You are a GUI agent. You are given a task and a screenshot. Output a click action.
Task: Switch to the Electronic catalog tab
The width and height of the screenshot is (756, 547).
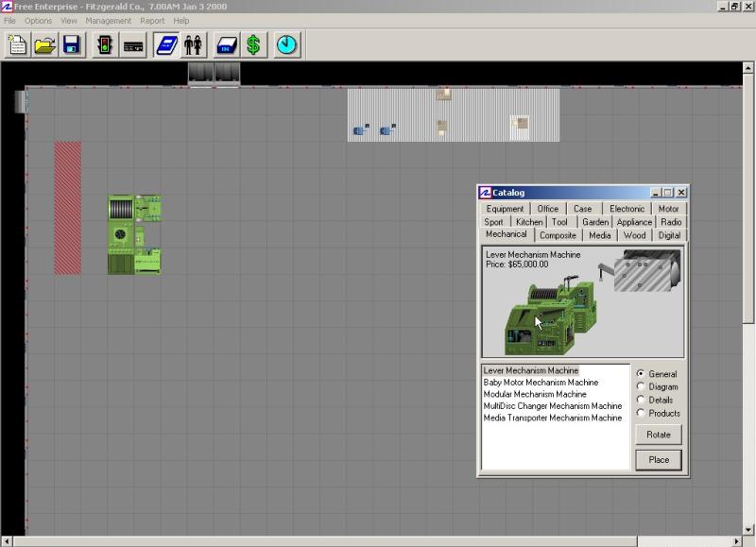pyautogui.click(x=627, y=209)
